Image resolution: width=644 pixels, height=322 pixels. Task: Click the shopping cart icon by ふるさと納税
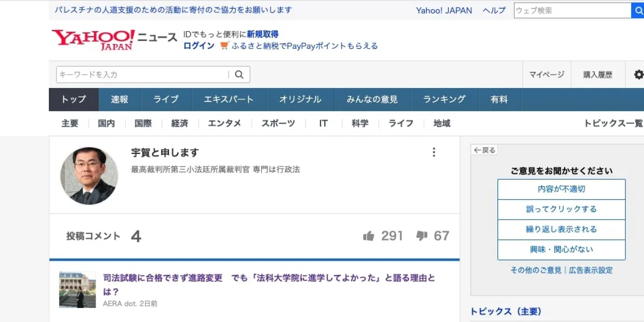224,46
